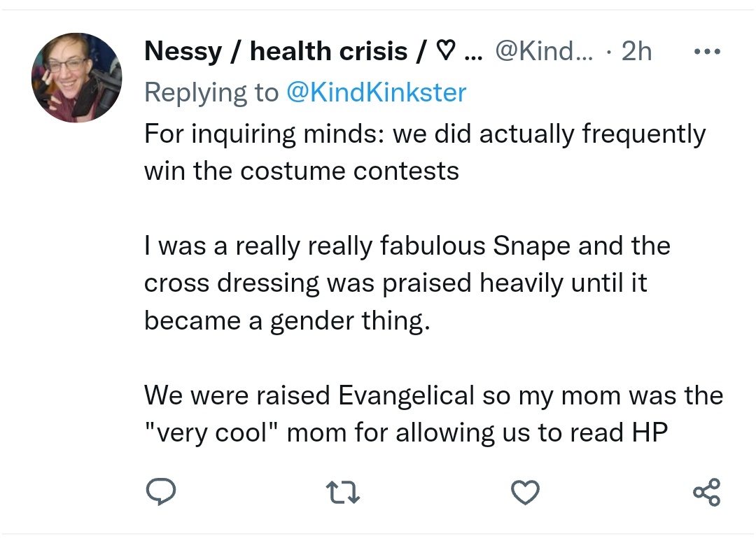Image resolution: width=756 pixels, height=543 pixels.
Task: Open Nessy's round profile avatar photo
Action: click(x=77, y=78)
